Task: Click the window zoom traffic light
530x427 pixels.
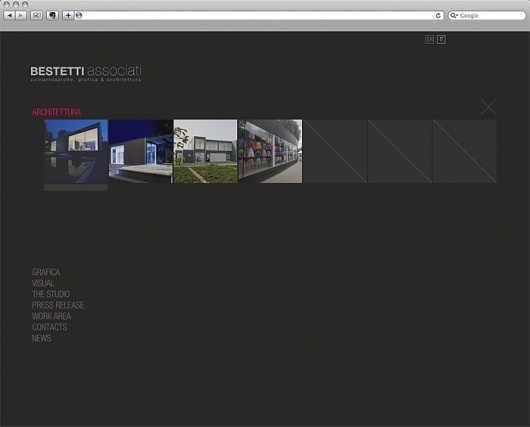Action: [x=25, y=4]
